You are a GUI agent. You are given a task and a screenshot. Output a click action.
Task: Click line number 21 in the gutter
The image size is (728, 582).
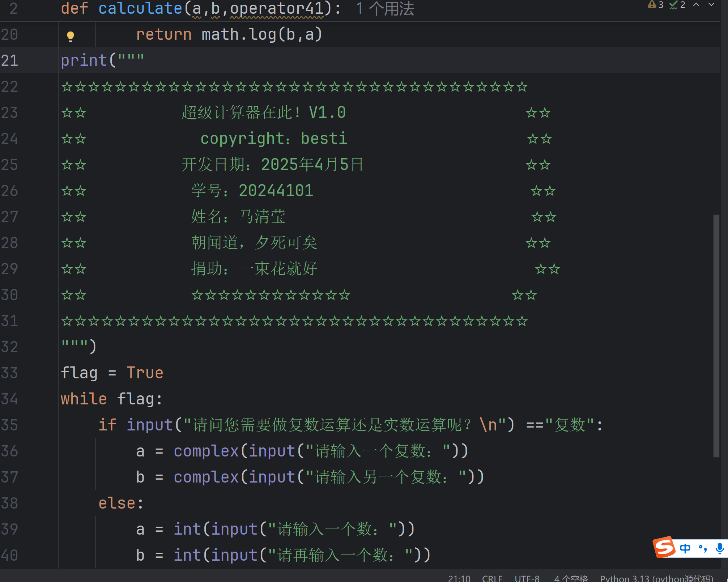[10, 60]
